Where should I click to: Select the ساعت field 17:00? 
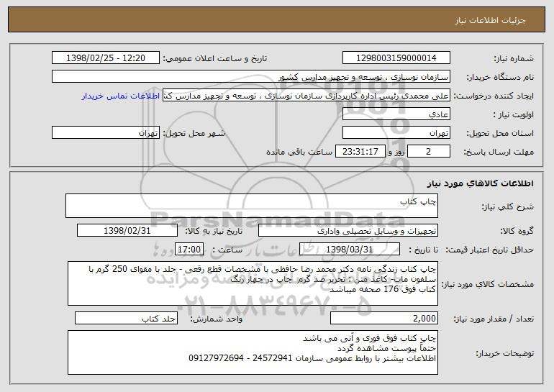(x=189, y=249)
